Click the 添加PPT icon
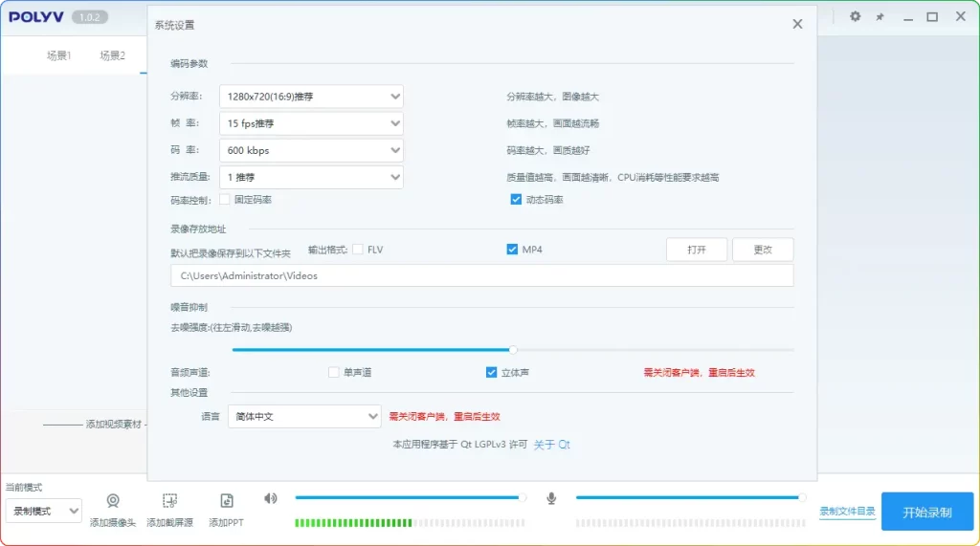Viewport: 980px width, 546px height. coord(226,501)
